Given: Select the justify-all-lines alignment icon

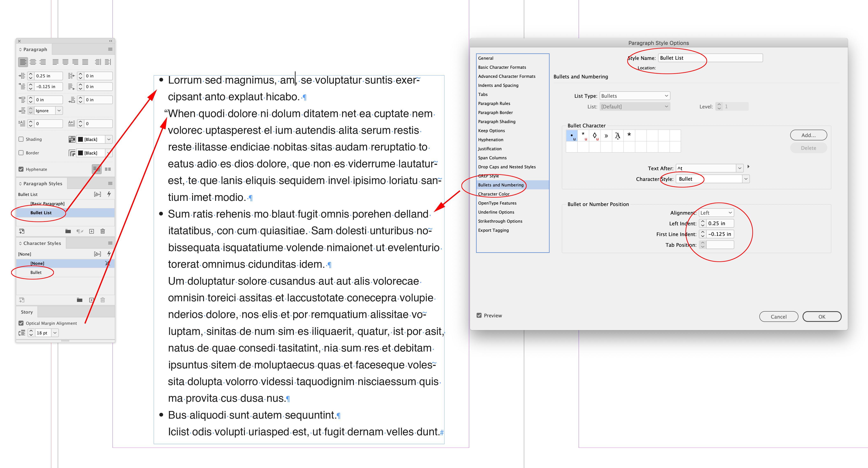Looking at the screenshot, I should (x=85, y=62).
